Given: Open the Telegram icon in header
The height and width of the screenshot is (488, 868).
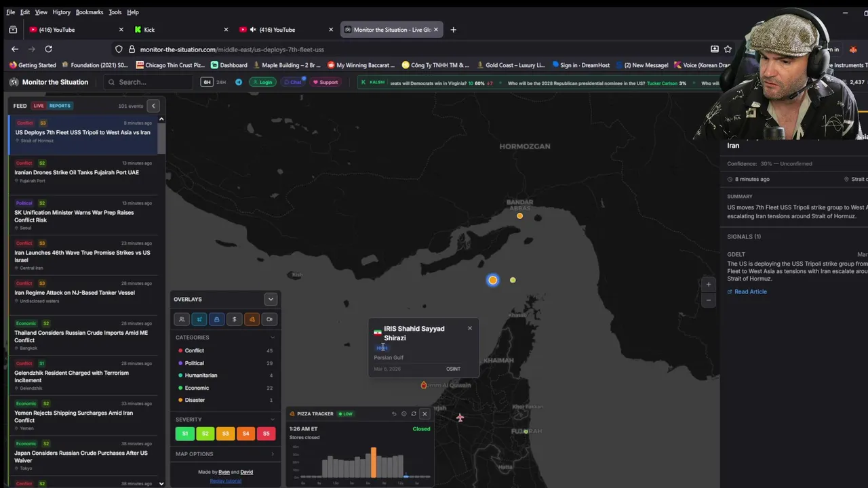Looking at the screenshot, I should 239,82.
